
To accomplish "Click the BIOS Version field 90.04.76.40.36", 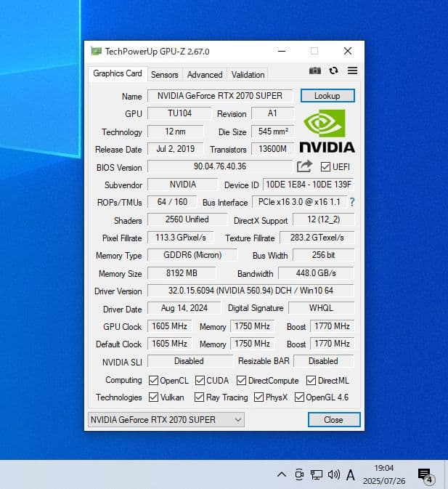I will click(220, 166).
